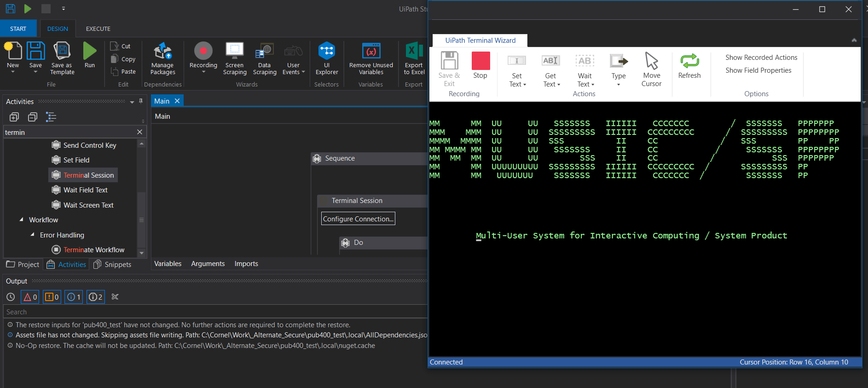This screenshot has width=868, height=388.
Task: Collapse the Workflow tree node
Action: tap(22, 220)
